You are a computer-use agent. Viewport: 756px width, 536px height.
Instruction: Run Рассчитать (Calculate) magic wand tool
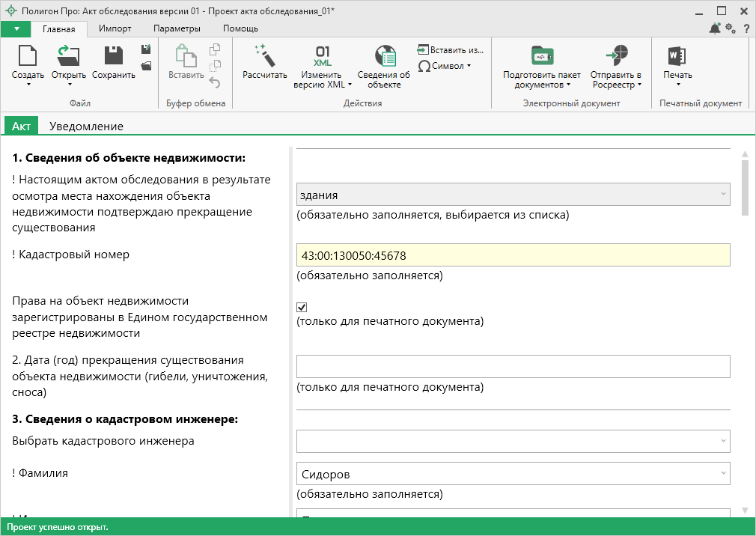pyautogui.click(x=264, y=57)
